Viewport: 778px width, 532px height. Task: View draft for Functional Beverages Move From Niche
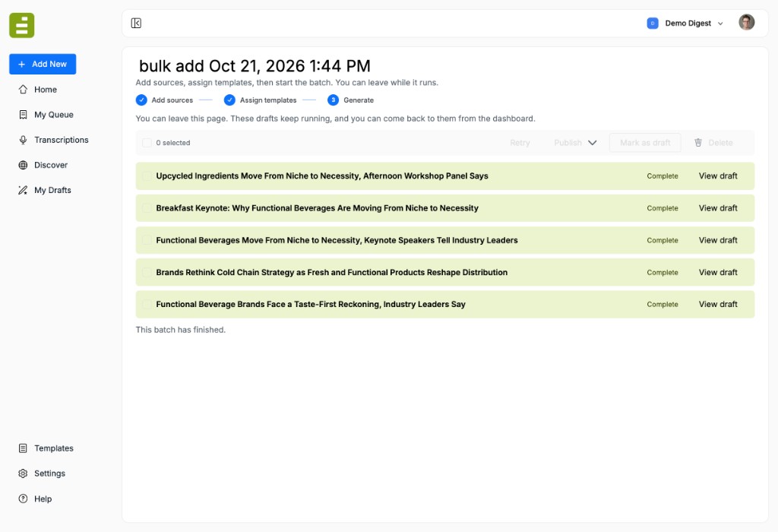tap(718, 240)
